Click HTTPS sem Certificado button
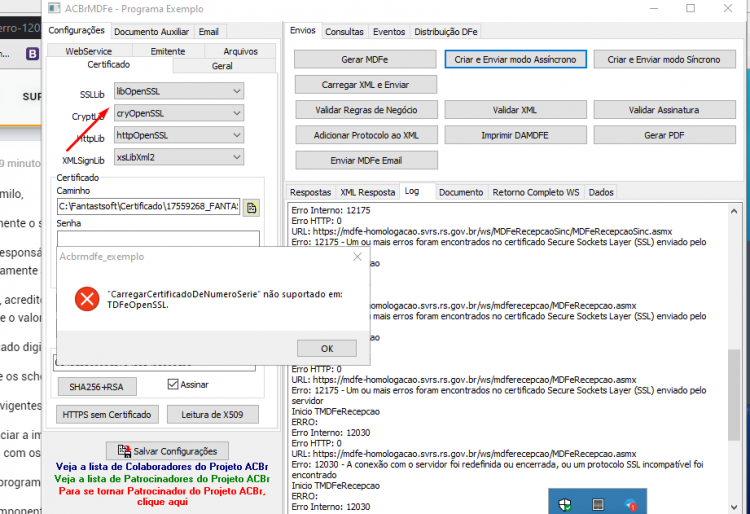 107,415
